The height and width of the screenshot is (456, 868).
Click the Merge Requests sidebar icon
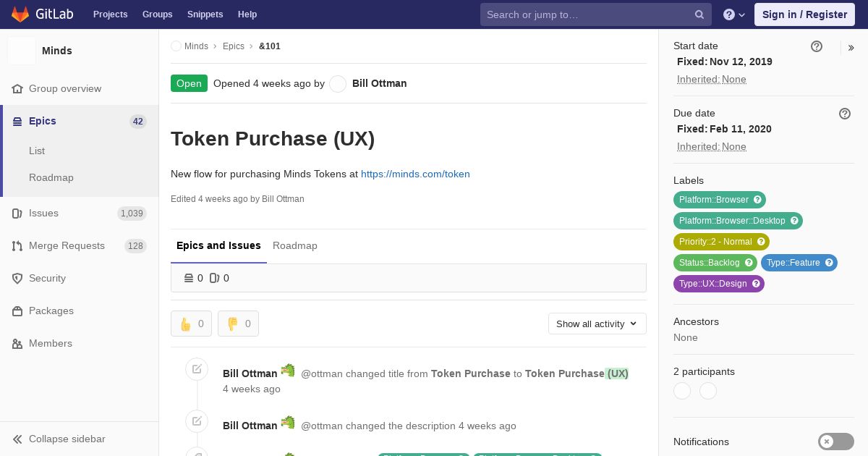tap(17, 246)
